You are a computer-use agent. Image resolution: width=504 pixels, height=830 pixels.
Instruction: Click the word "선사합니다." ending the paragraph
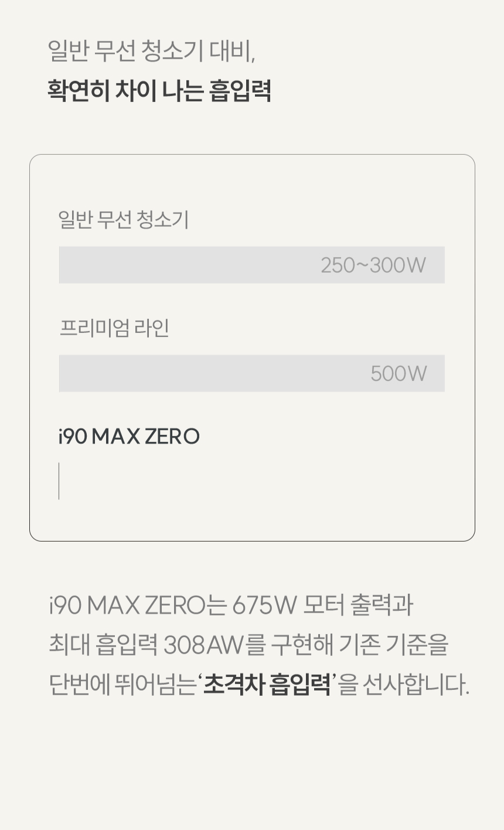click(x=416, y=685)
